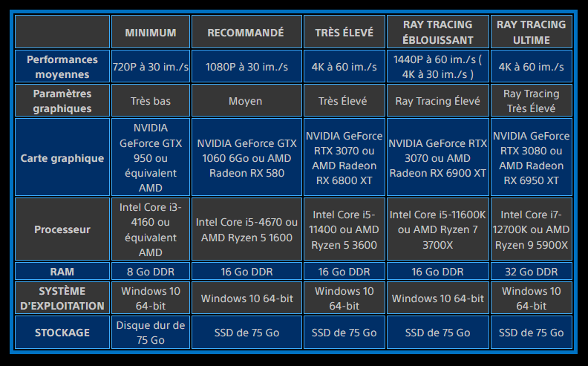Image resolution: width=588 pixels, height=366 pixels.
Task: Click the 32 Go DDR cell
Action: 531,272
